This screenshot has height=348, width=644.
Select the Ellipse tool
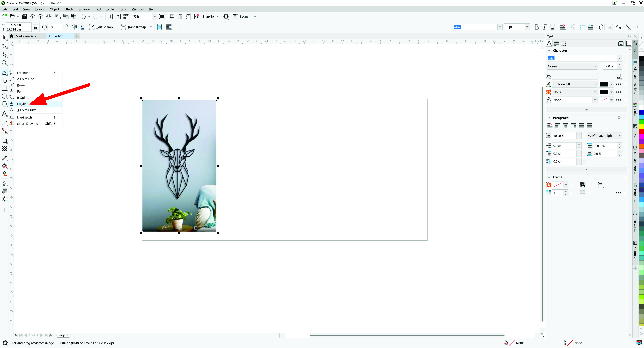tap(4, 96)
